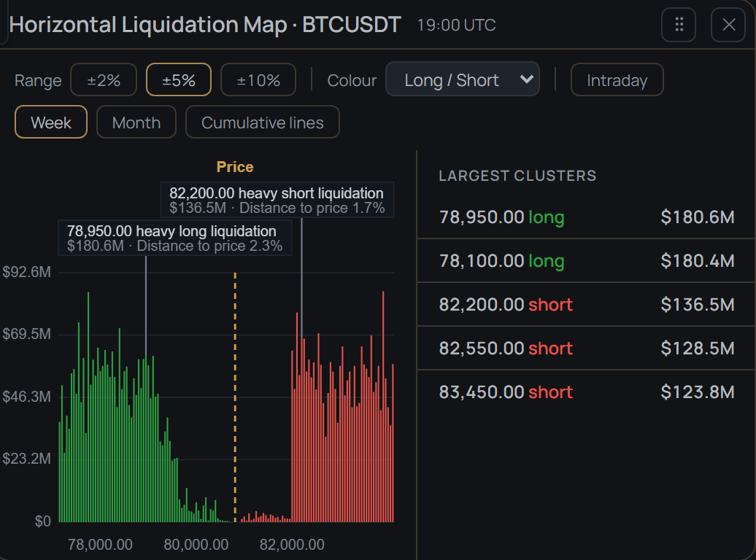The height and width of the screenshot is (560, 756).
Task: Click the $23.2M y-axis label
Action: click(x=26, y=459)
